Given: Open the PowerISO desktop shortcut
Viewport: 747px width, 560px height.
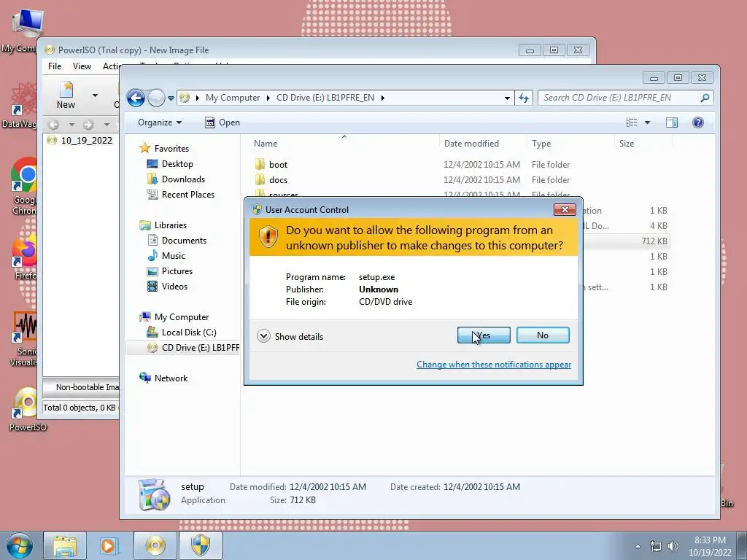Looking at the screenshot, I should [27, 410].
